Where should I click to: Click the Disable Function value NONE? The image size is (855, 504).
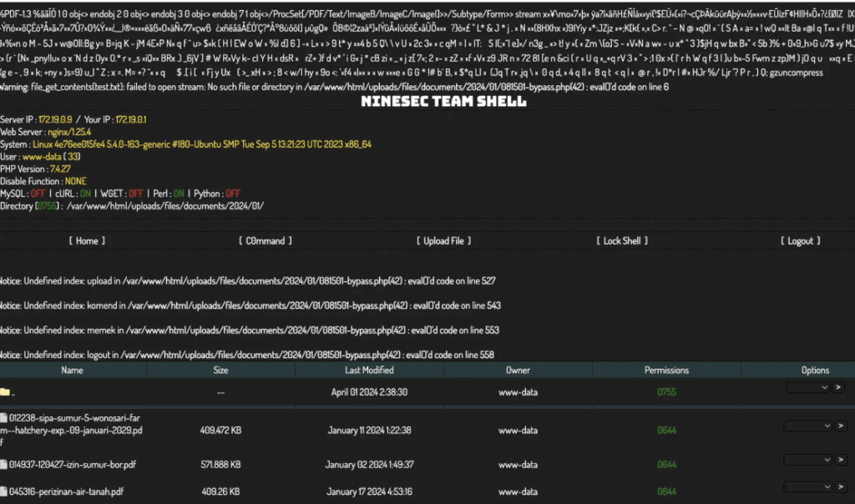pos(76,181)
